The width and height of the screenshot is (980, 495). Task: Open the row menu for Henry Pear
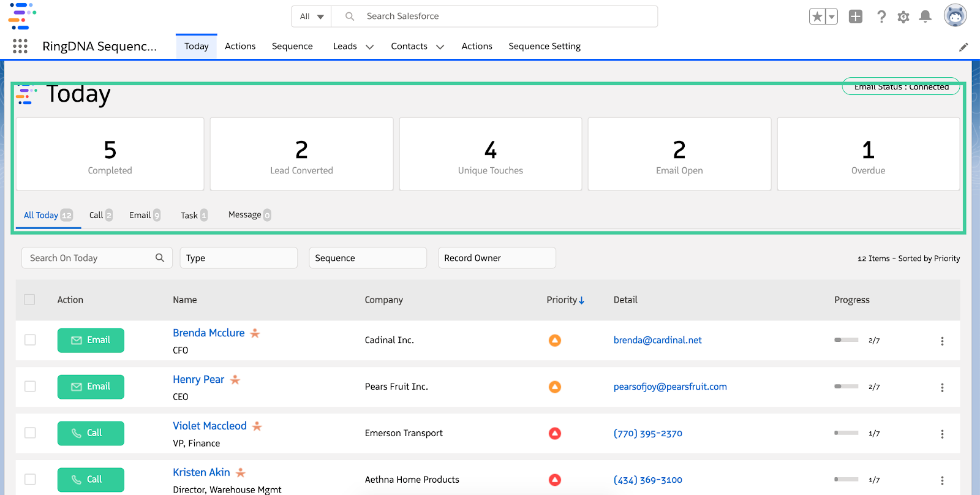pyautogui.click(x=942, y=388)
